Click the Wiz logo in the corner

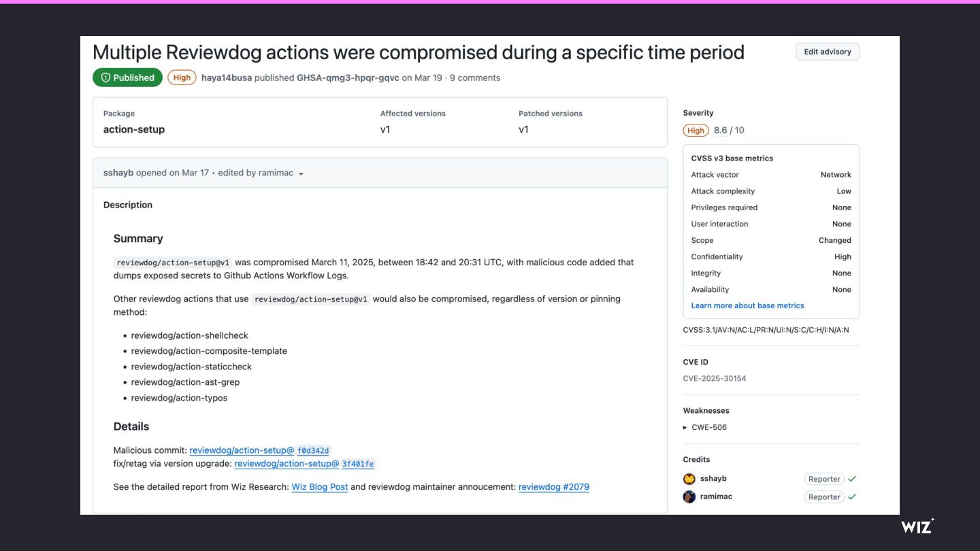(917, 526)
